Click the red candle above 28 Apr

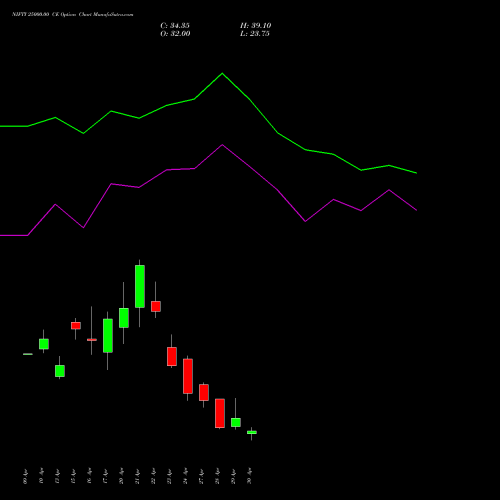click(220, 413)
